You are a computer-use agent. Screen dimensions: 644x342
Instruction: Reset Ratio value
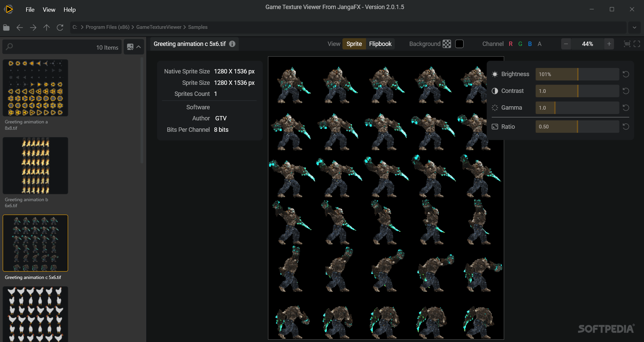point(626,126)
